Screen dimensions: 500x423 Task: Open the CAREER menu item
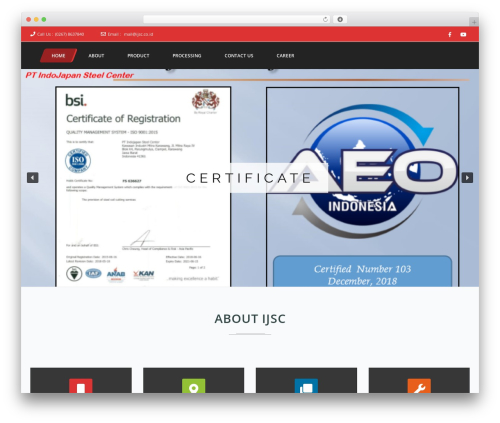pyautogui.click(x=285, y=56)
